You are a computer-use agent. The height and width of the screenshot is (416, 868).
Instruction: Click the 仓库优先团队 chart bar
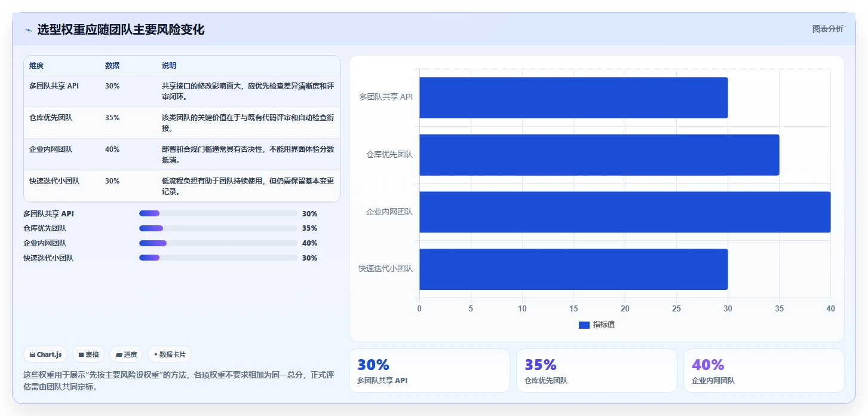599,155
